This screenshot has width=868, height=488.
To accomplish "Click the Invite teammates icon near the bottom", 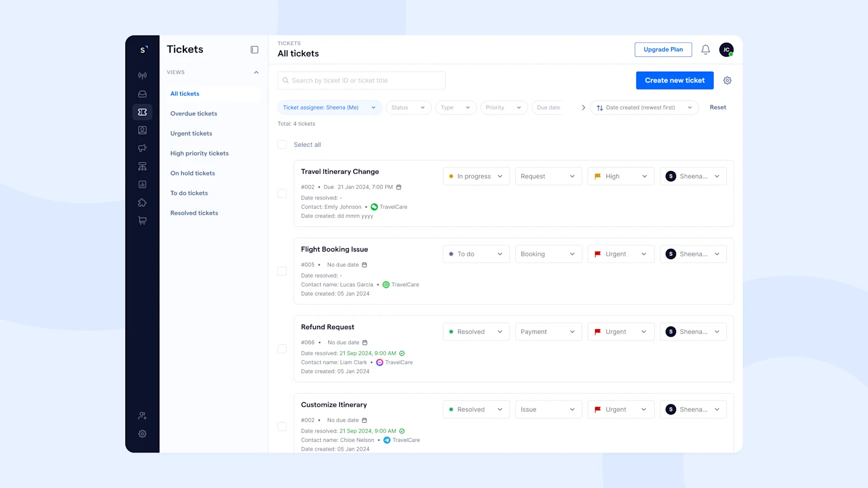I will (142, 415).
